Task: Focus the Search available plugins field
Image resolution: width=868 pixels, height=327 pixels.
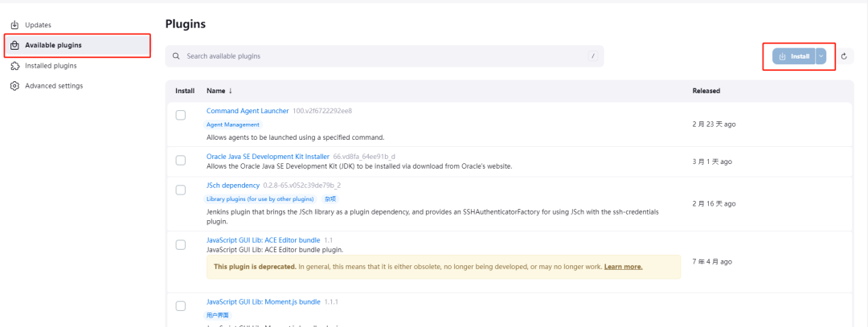Action: click(384, 56)
